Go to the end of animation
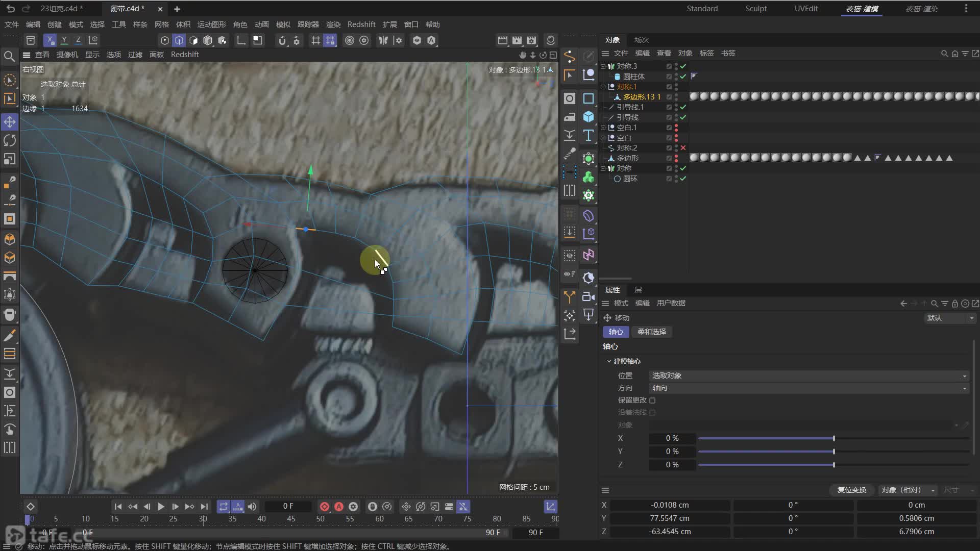The image size is (980, 551). point(204,507)
